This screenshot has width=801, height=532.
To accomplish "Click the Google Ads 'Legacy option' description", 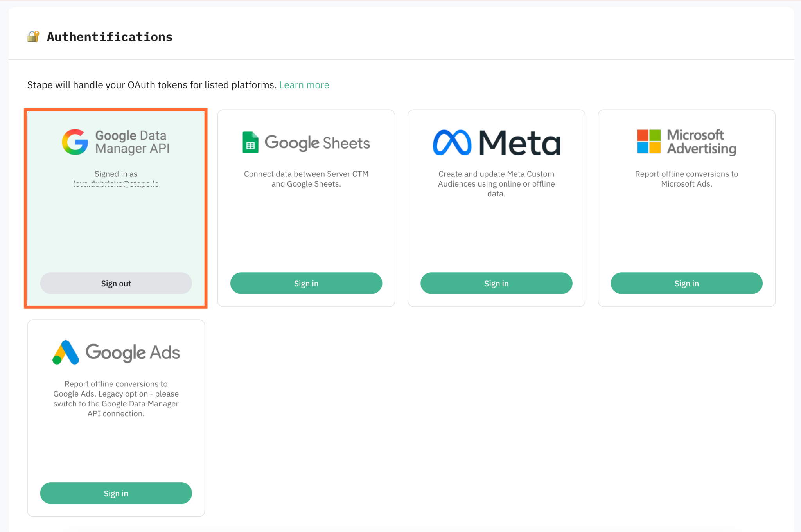I will pos(116,399).
